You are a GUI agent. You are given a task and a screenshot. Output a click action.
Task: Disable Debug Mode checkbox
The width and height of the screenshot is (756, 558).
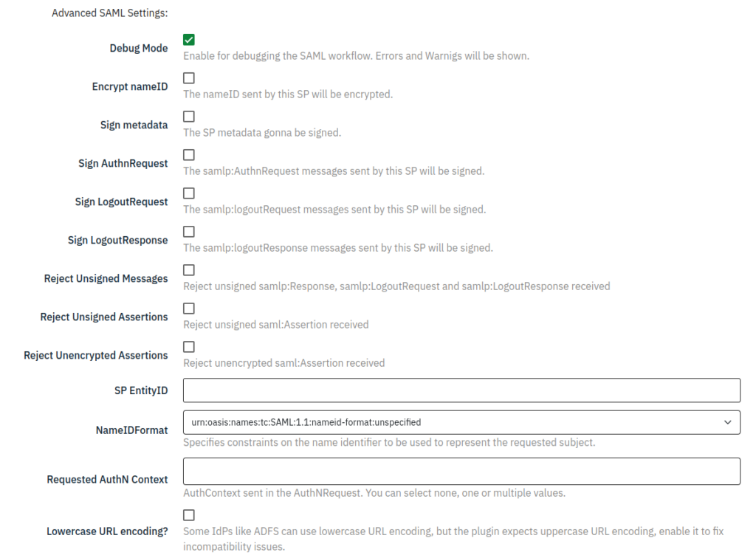(189, 40)
